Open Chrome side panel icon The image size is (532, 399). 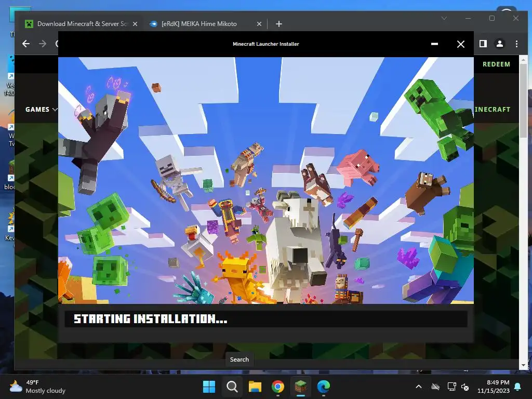point(483,44)
